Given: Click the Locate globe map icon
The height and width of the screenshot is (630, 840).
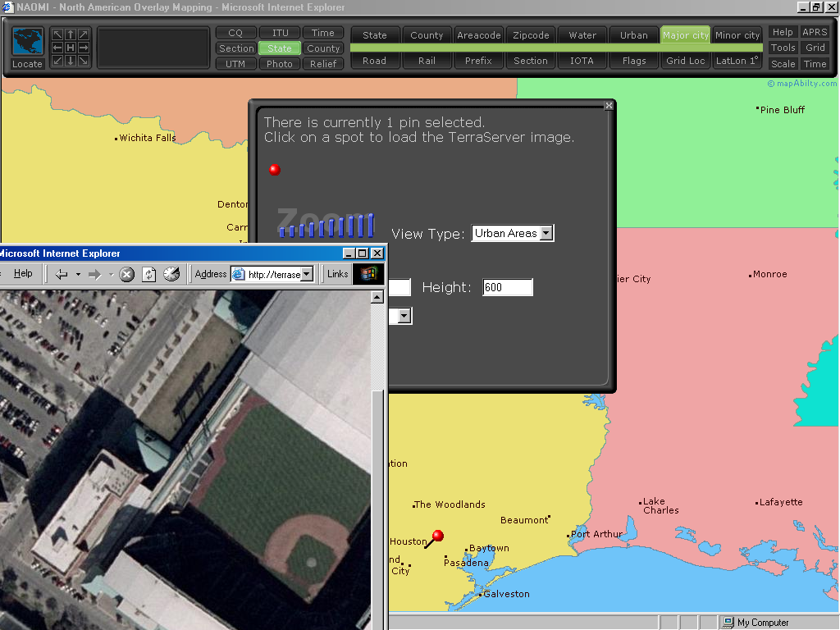Looking at the screenshot, I should 27,43.
